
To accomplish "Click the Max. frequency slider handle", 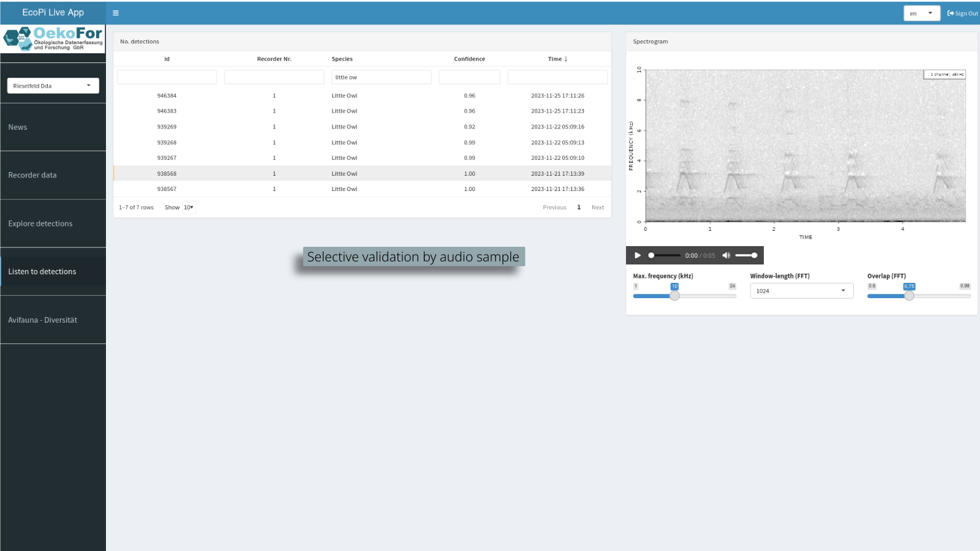I will [674, 296].
